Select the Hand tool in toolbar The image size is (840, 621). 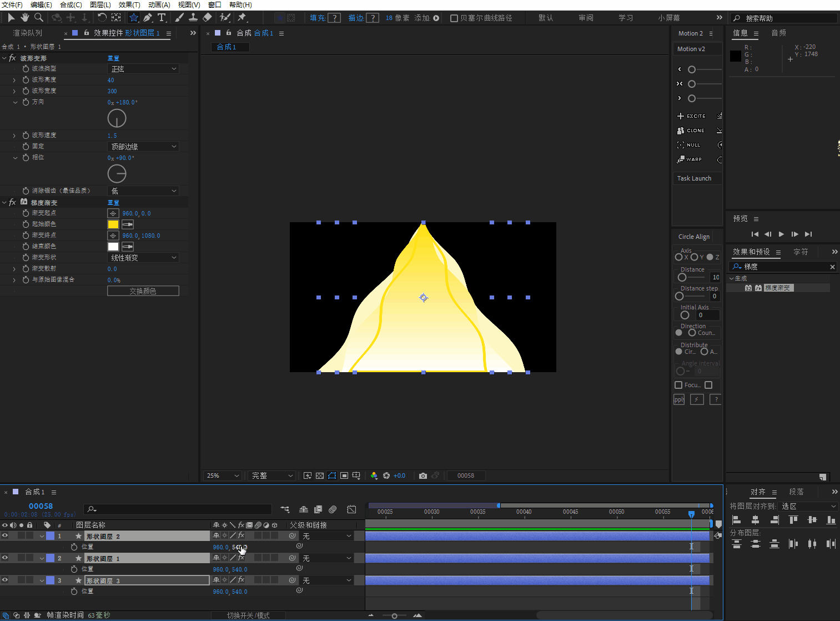(25, 18)
